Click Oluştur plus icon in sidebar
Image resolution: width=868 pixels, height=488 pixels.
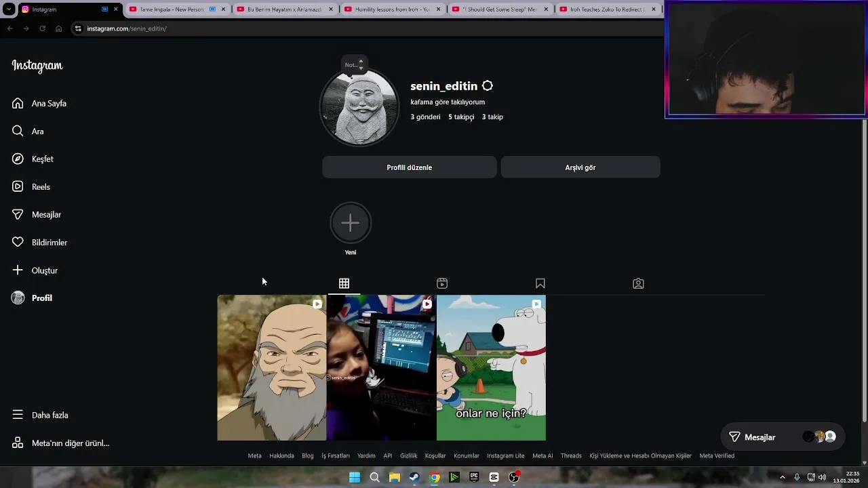(18, 270)
